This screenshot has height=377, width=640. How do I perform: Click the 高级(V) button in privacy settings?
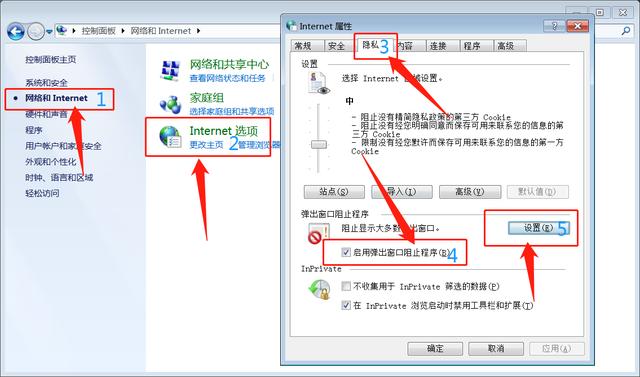click(x=470, y=192)
